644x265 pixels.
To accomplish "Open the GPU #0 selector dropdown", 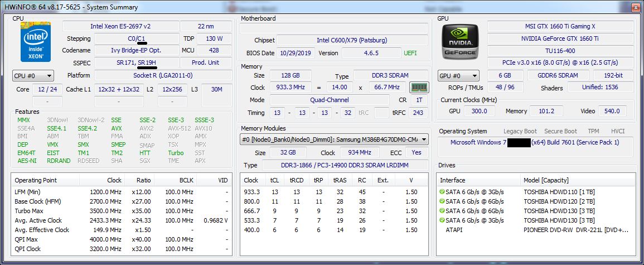I will [459, 76].
